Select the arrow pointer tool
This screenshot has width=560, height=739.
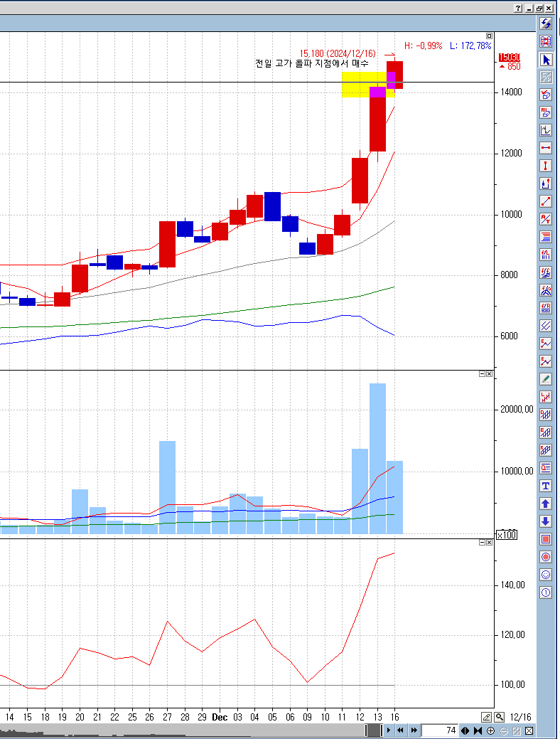546,59
